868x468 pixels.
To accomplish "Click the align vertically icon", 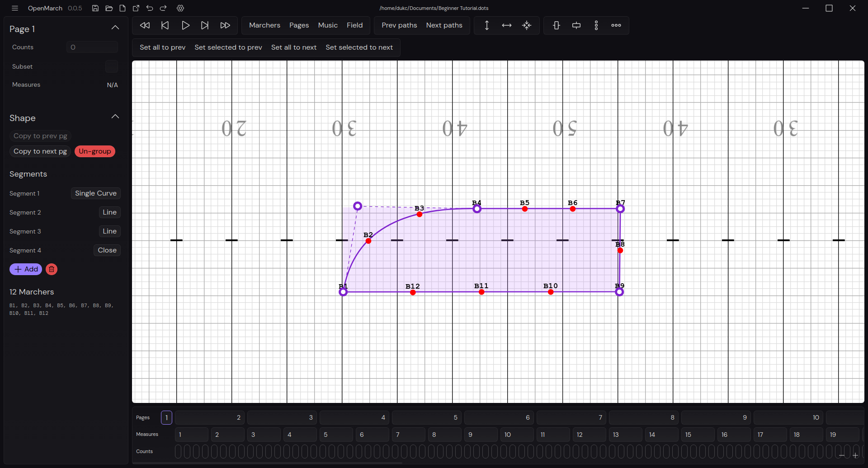I will [557, 25].
